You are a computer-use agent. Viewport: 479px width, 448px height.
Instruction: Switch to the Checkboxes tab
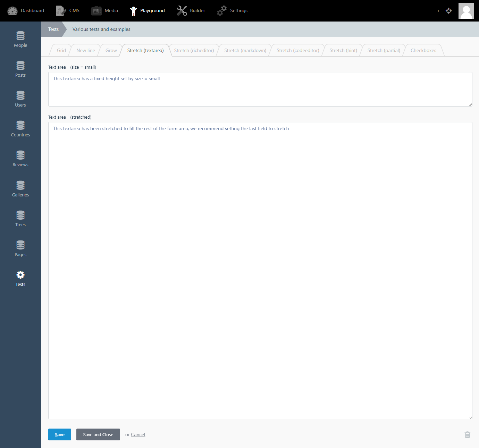pos(423,50)
